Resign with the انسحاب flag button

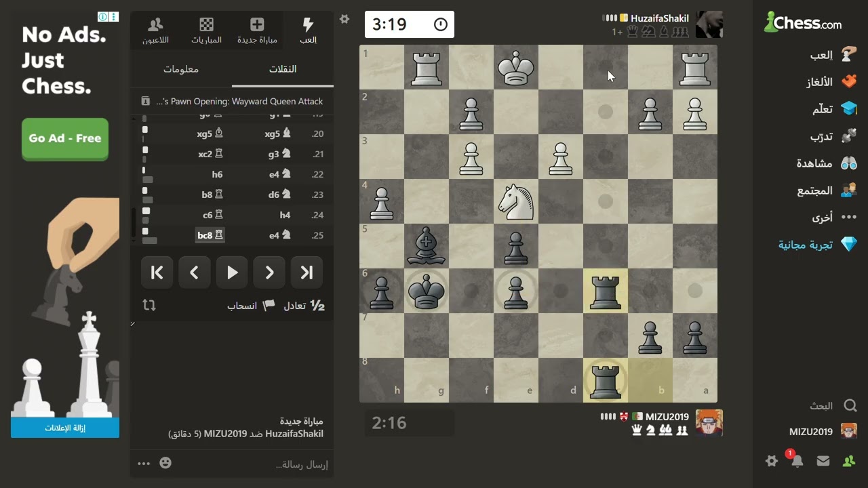pyautogui.click(x=250, y=306)
